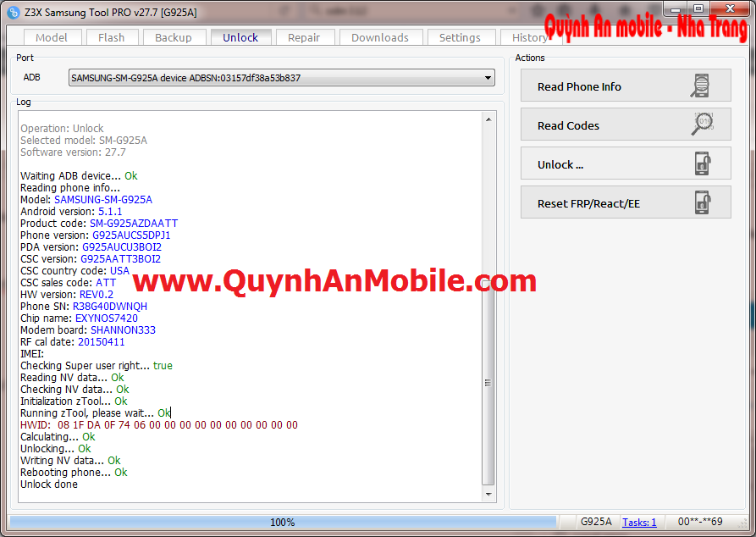Viewport: 756px width, 537px height.
Task: Click the Read Codes magnifying glass icon
Action: coord(703,124)
